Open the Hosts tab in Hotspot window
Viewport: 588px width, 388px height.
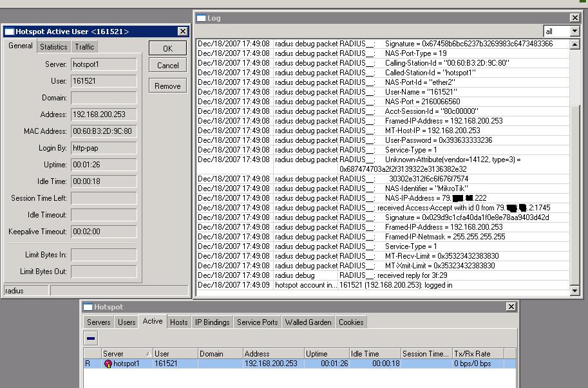(x=178, y=322)
